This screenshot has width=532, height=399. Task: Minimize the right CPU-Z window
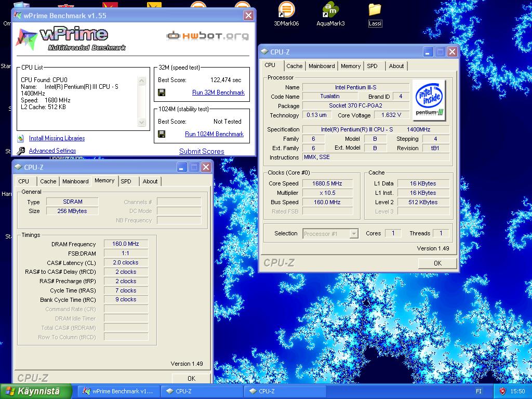(x=428, y=52)
